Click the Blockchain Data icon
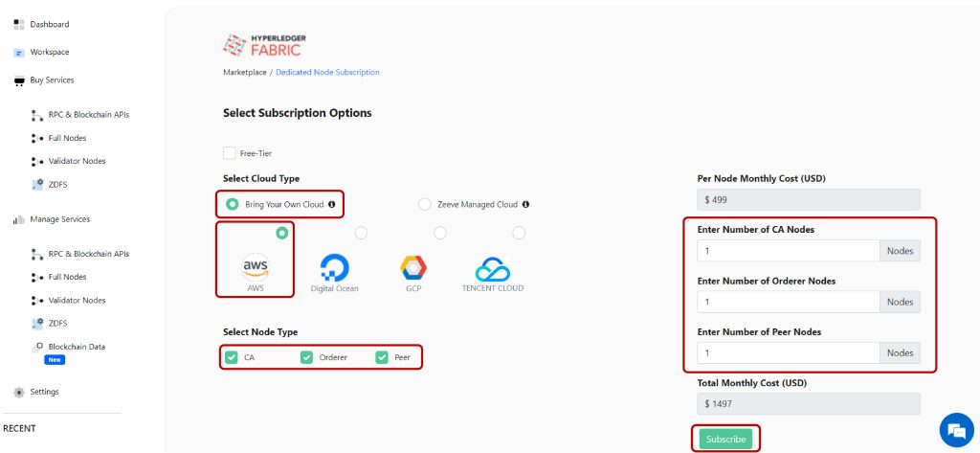This screenshot has width=980, height=453. point(37,347)
